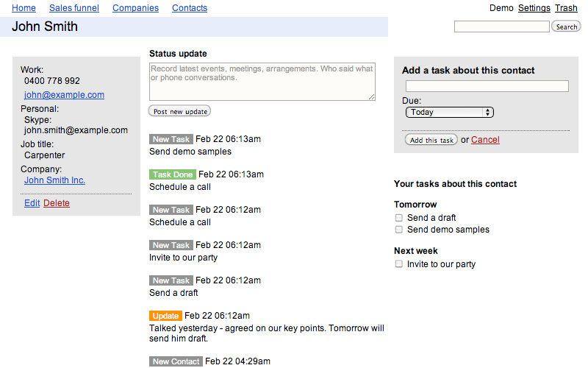Open Settings in the top bar
This screenshot has width=588, height=368.
[x=534, y=8]
